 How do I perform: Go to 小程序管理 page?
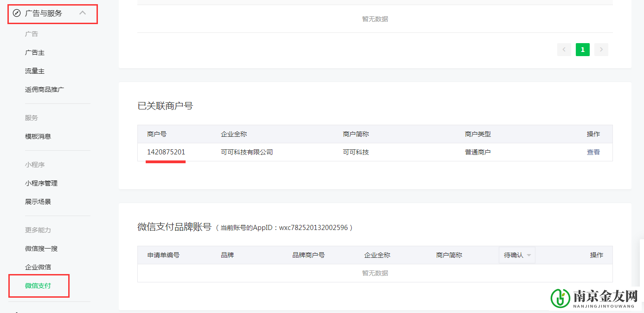pyautogui.click(x=41, y=184)
